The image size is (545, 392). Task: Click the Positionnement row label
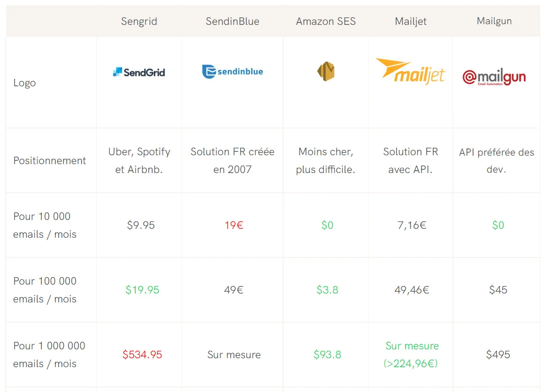click(49, 161)
